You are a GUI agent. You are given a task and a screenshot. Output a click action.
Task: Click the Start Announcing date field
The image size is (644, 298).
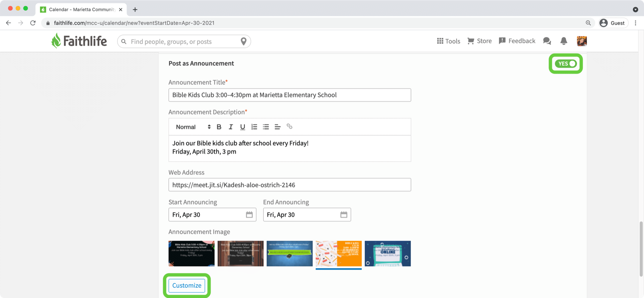212,215
